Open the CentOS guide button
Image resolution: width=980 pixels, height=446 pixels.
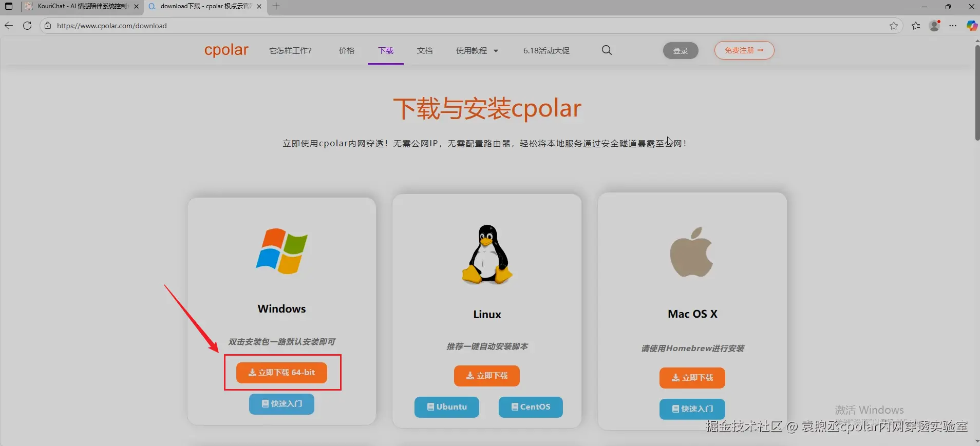531,407
